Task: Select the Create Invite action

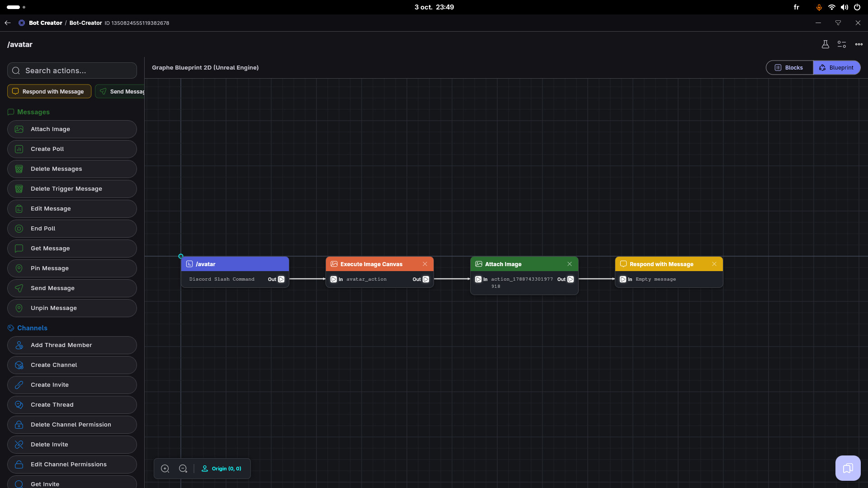Action: point(72,385)
